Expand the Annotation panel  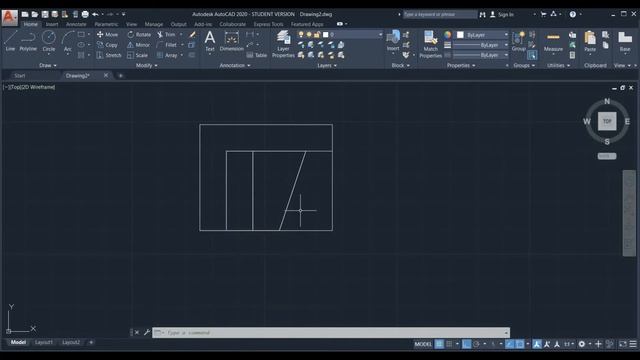click(x=235, y=65)
